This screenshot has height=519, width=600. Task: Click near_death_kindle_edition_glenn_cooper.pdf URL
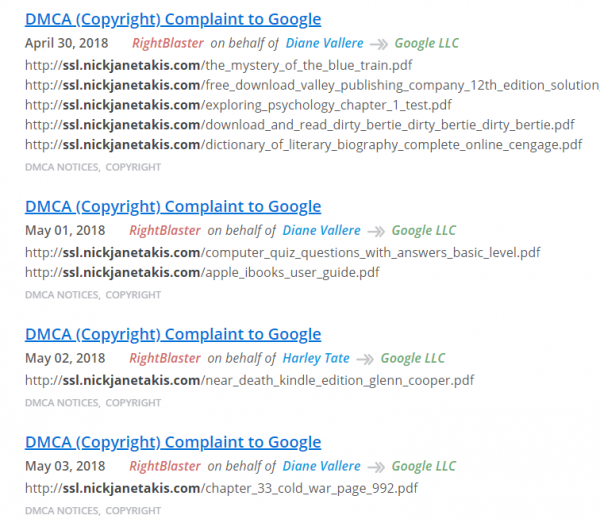(249, 381)
